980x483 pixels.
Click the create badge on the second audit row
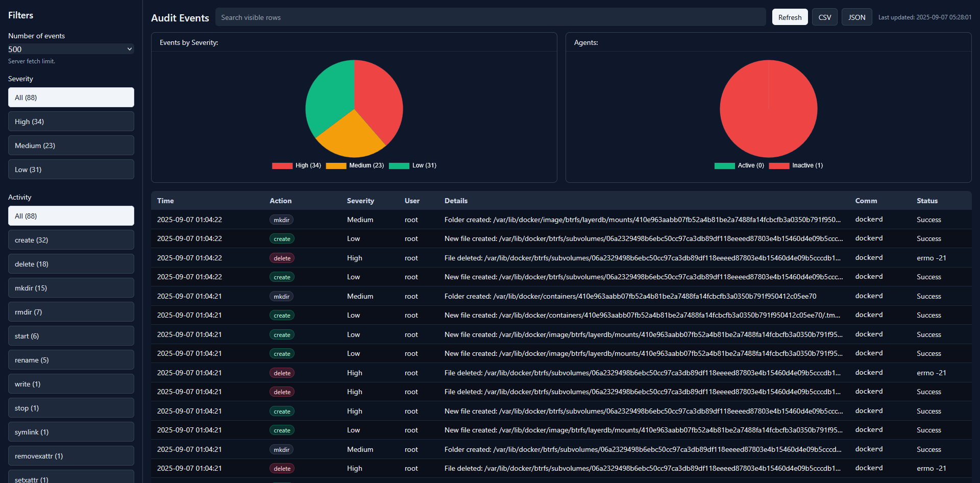tap(282, 238)
